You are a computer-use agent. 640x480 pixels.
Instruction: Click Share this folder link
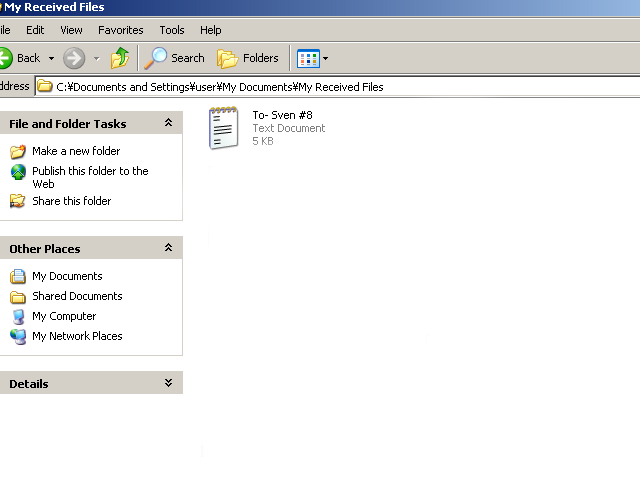pyautogui.click(x=71, y=201)
